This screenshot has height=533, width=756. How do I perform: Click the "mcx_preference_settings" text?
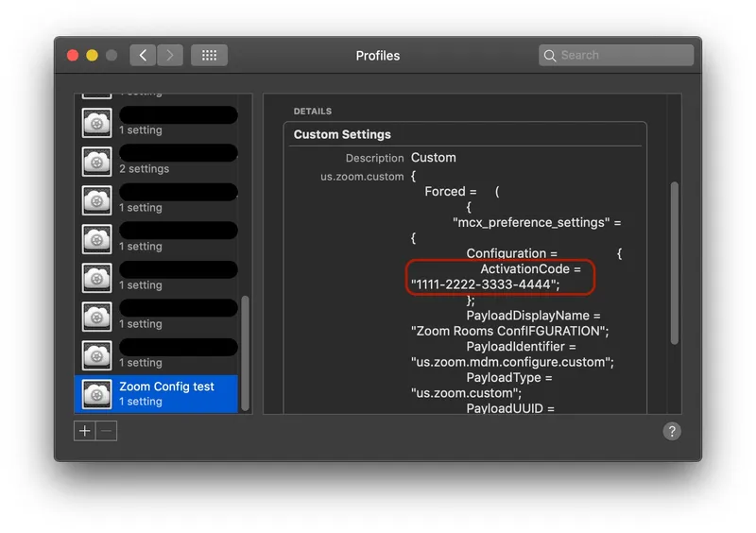pos(531,222)
